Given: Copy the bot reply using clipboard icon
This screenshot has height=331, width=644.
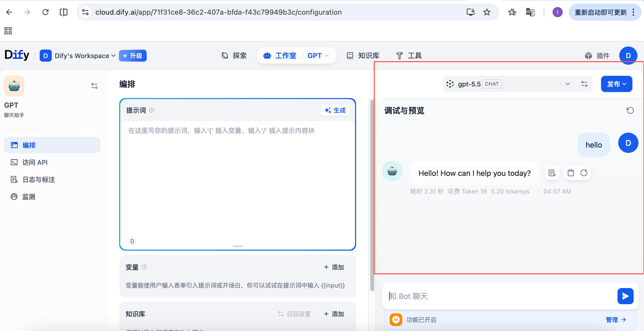Looking at the screenshot, I should [571, 173].
